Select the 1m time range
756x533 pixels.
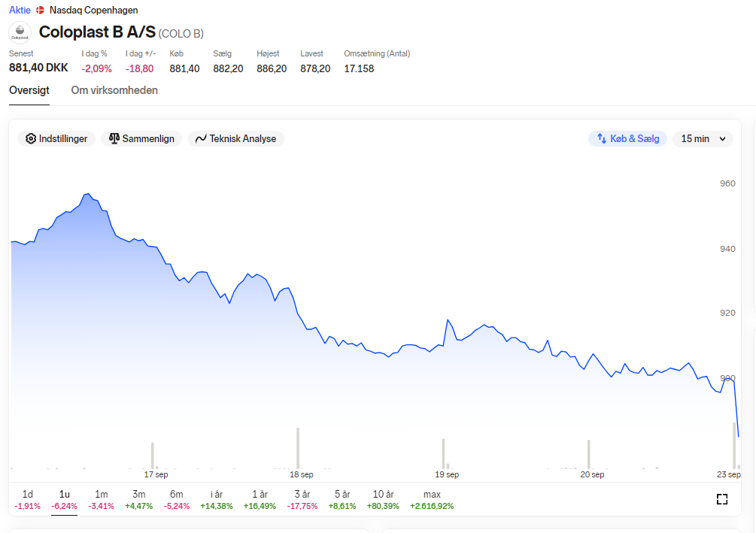pyautogui.click(x=102, y=500)
